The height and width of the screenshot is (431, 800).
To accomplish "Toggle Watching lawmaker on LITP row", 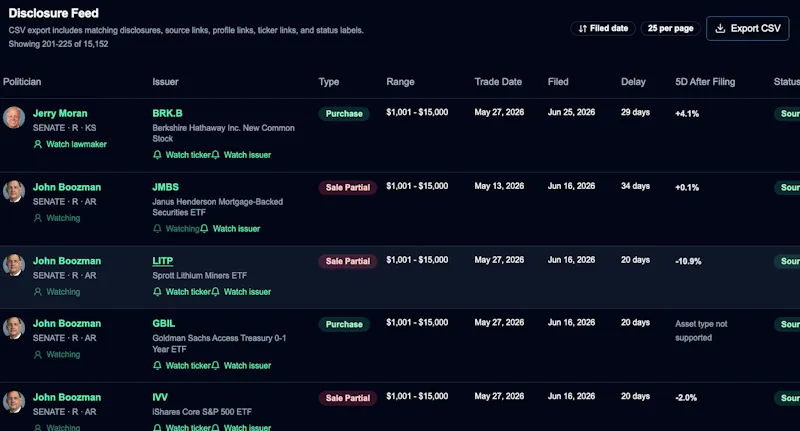I will pyautogui.click(x=57, y=292).
